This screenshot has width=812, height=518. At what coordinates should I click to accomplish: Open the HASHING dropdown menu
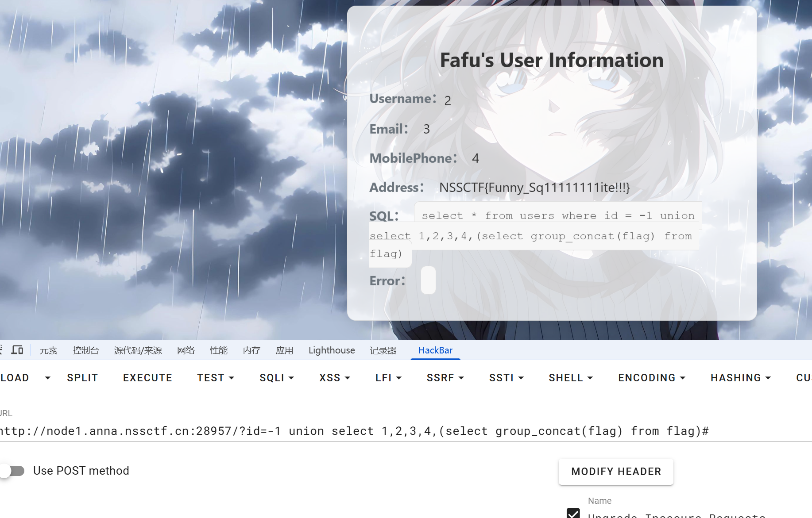(x=741, y=378)
